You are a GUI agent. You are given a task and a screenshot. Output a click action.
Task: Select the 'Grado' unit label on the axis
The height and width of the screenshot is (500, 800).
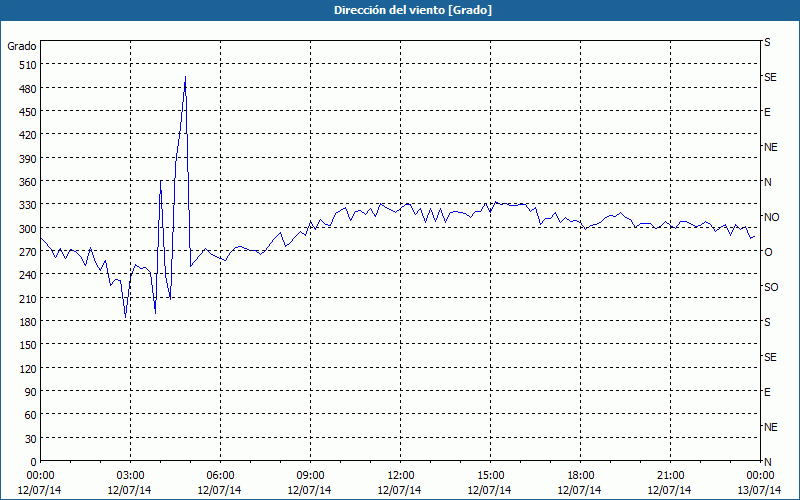(22, 46)
